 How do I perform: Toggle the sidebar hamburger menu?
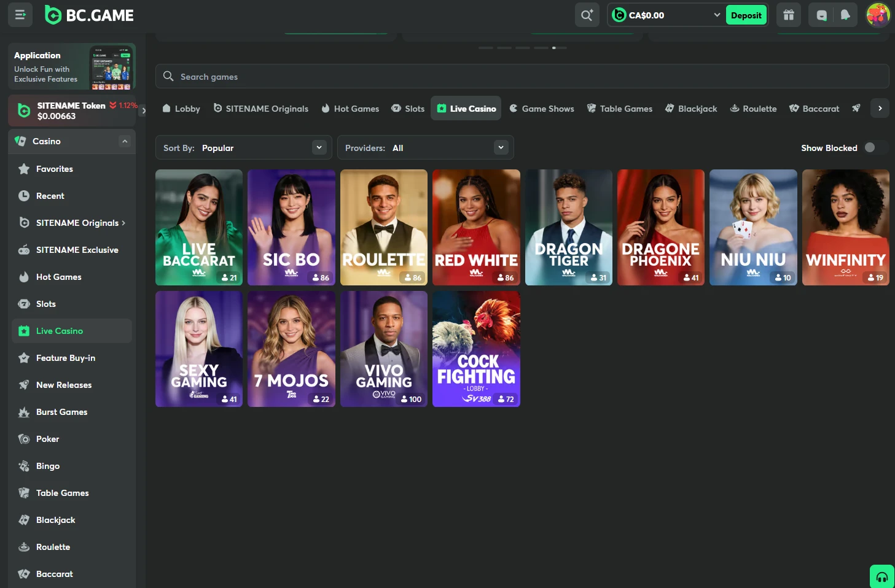point(20,14)
